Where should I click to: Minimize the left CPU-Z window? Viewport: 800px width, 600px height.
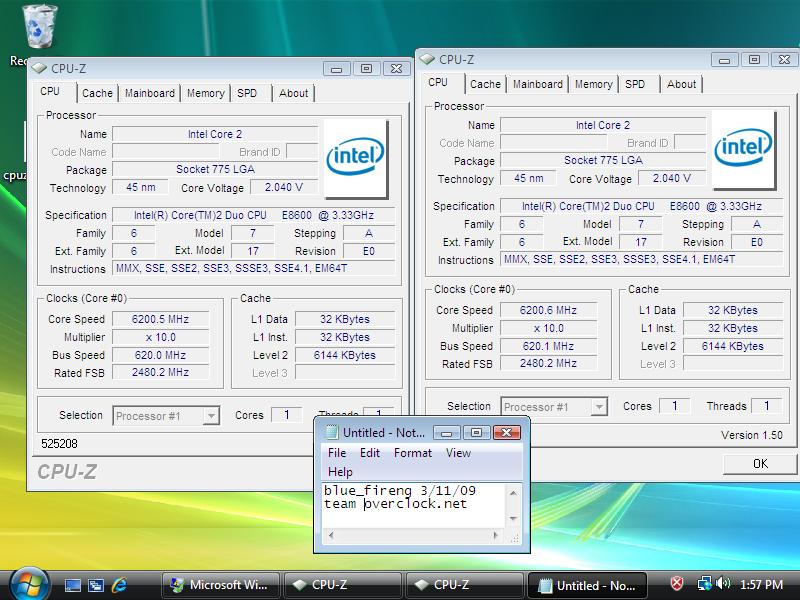[337, 69]
